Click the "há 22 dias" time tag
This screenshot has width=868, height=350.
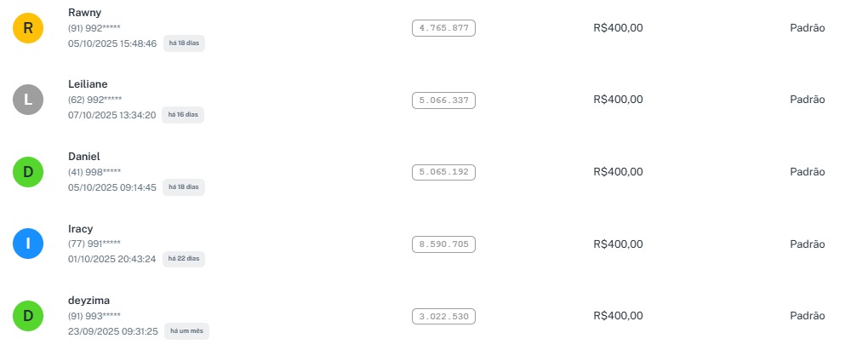click(x=184, y=258)
